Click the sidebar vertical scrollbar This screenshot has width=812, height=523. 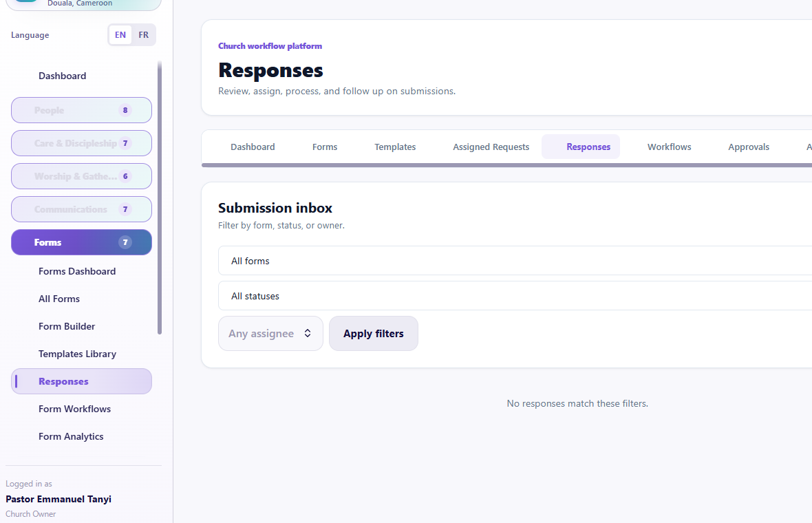pyautogui.click(x=160, y=198)
